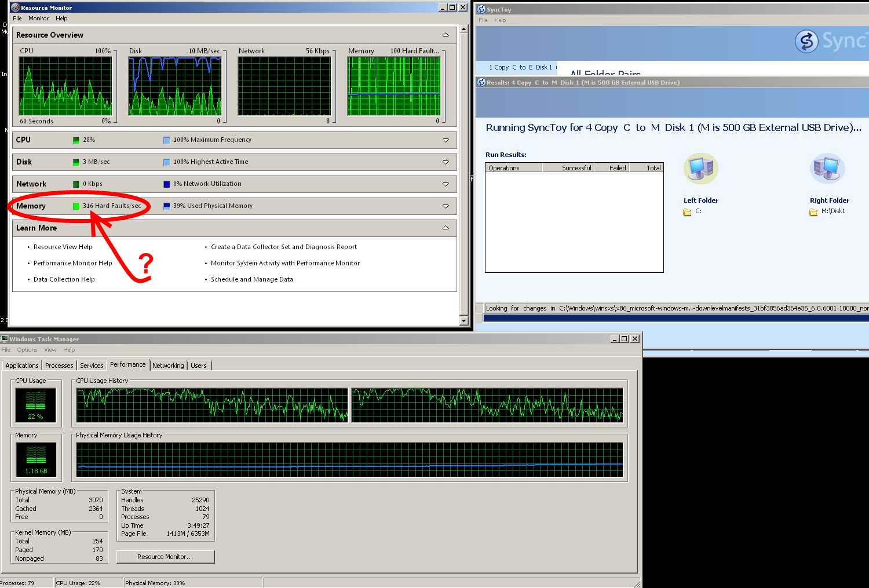This screenshot has height=588, width=869.
Task: Open File menu in Task Manager
Action: (6, 350)
